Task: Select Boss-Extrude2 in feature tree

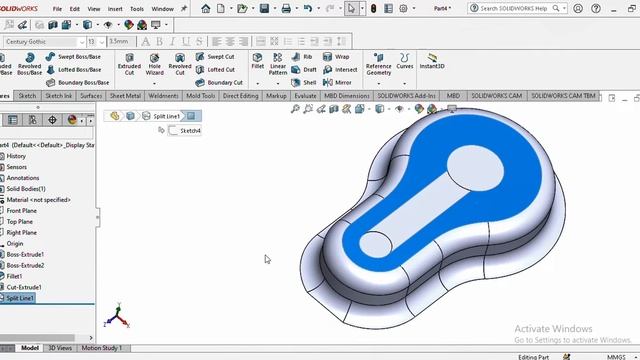Action: coord(25,265)
